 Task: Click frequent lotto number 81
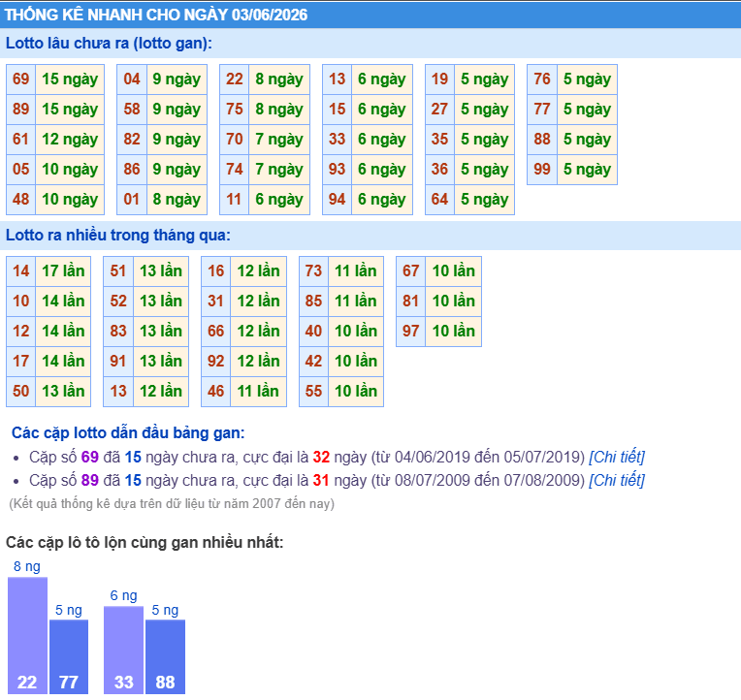411,301
